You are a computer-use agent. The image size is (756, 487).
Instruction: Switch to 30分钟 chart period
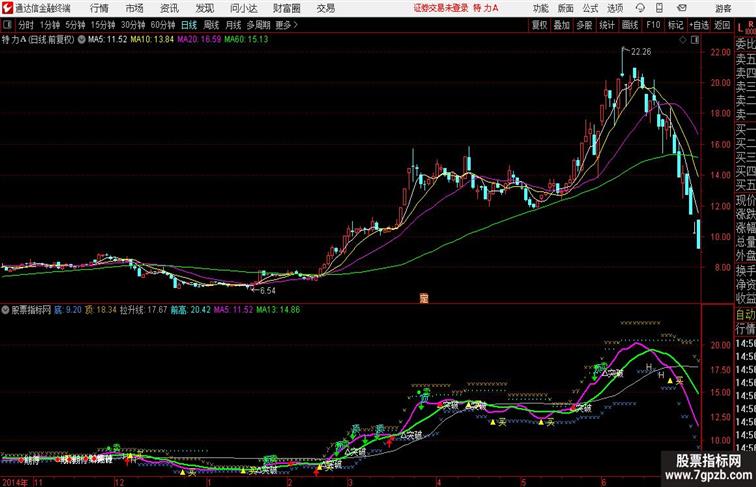133,25
